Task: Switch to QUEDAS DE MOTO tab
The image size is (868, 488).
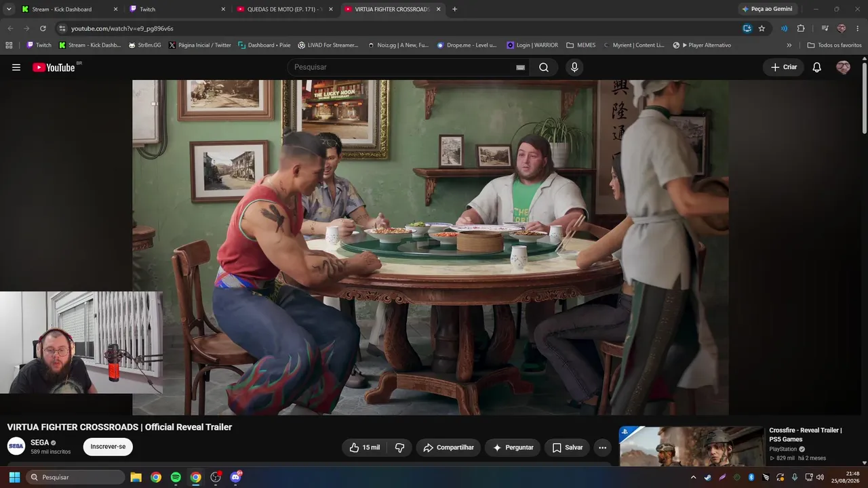Action: (284, 9)
